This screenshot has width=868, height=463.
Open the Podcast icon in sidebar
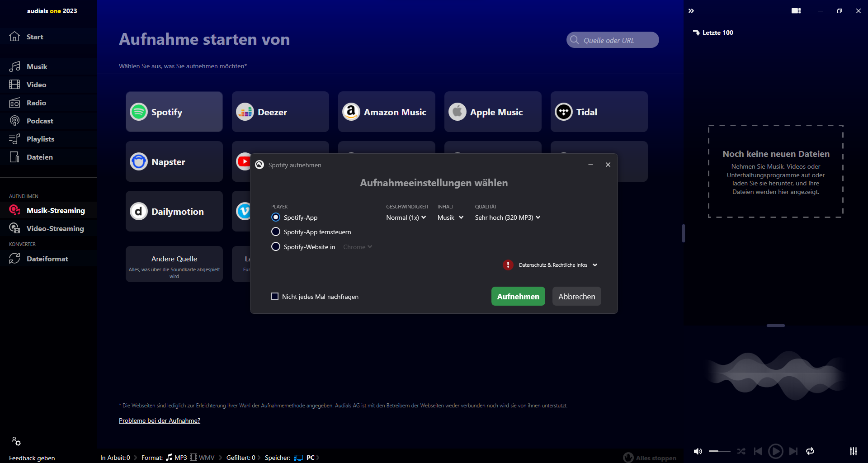point(14,121)
